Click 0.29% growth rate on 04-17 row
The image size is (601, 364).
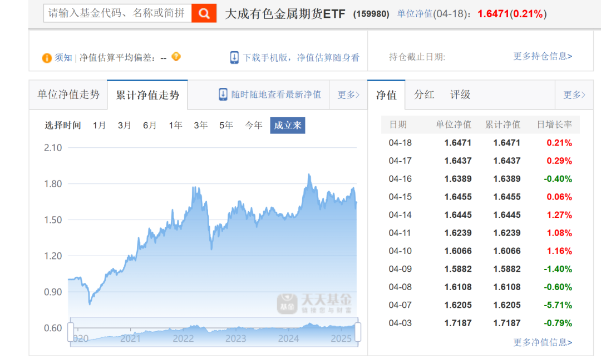(x=559, y=161)
